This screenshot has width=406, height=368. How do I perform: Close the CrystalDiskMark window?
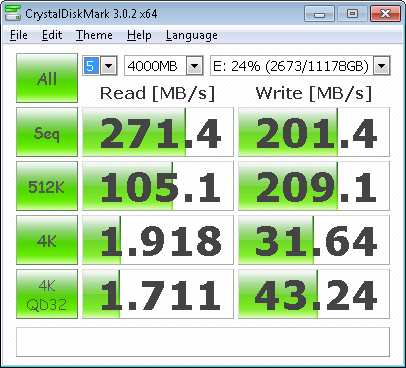point(385,14)
